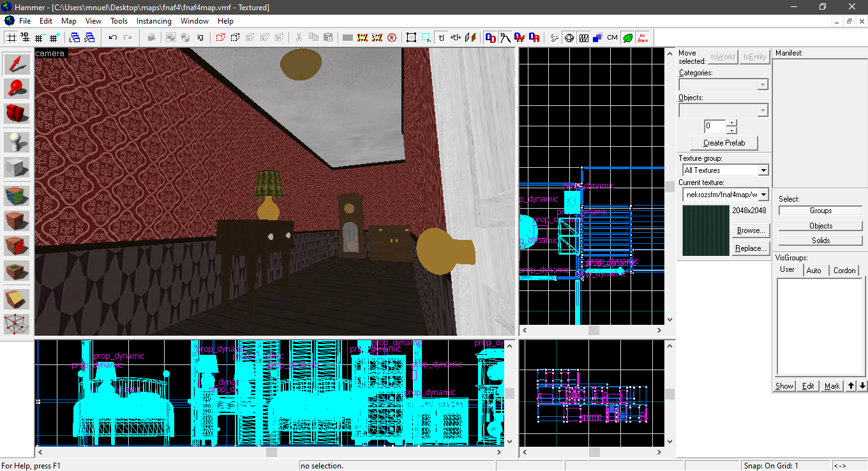The height and width of the screenshot is (471, 868).
Task: Select the Magnify tool
Action: 17,88
